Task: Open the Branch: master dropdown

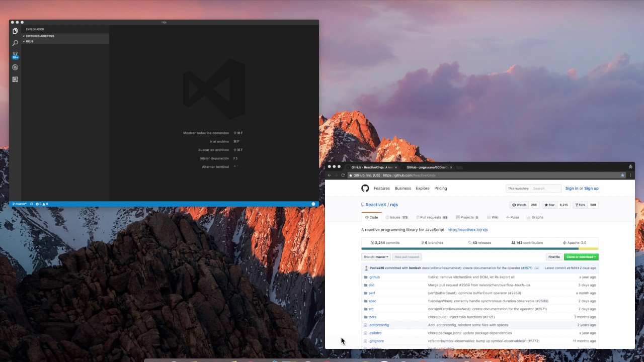Action: [x=376, y=257]
